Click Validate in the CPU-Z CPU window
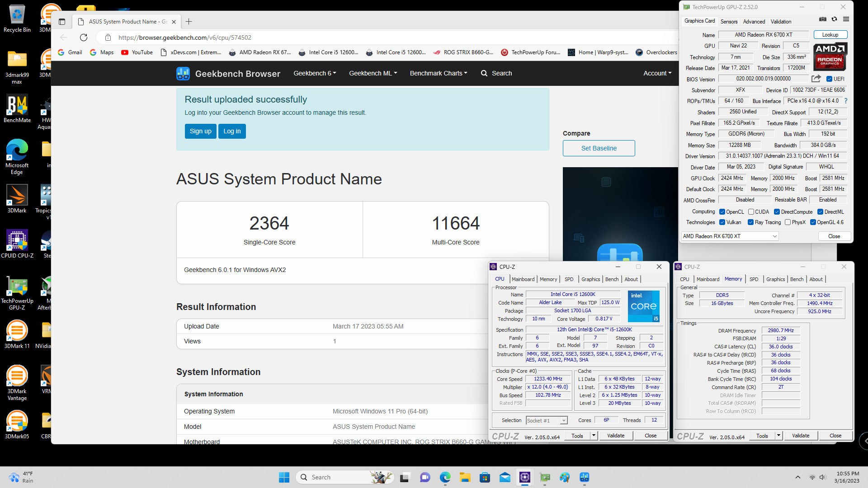868x488 pixels. pyautogui.click(x=616, y=436)
